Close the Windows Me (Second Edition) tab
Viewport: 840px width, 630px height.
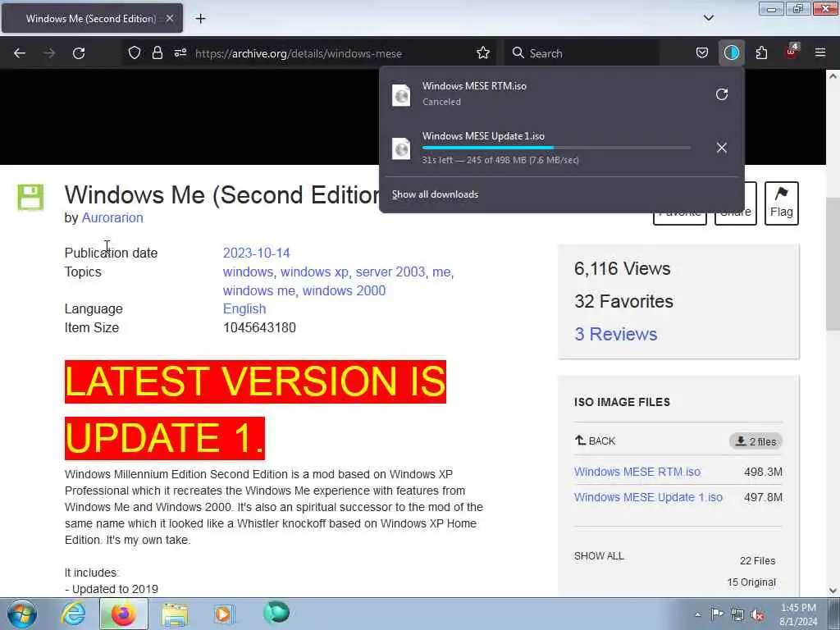tap(169, 19)
